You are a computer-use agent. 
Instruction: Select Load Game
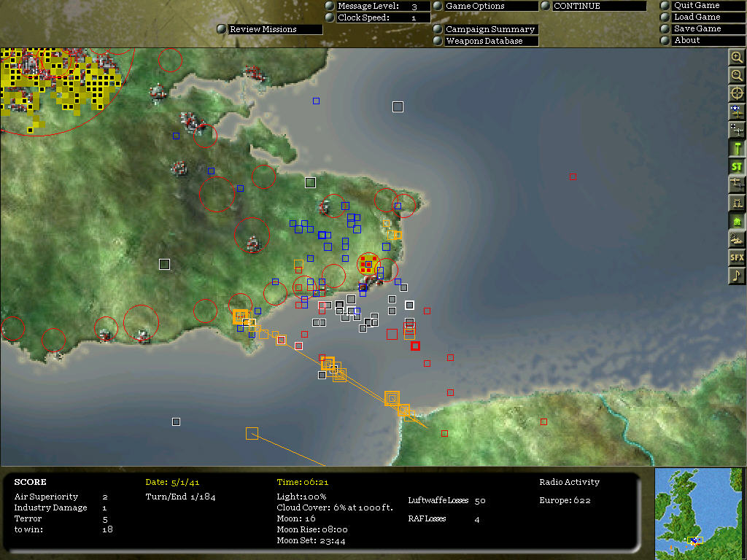[x=703, y=17]
